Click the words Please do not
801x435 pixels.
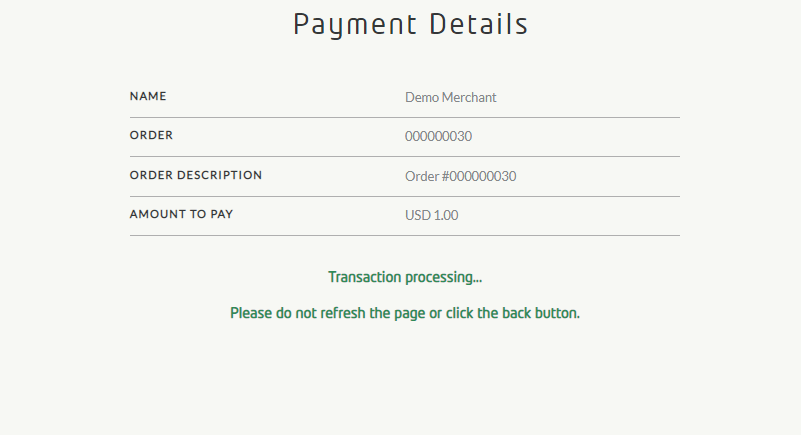click(x=269, y=313)
